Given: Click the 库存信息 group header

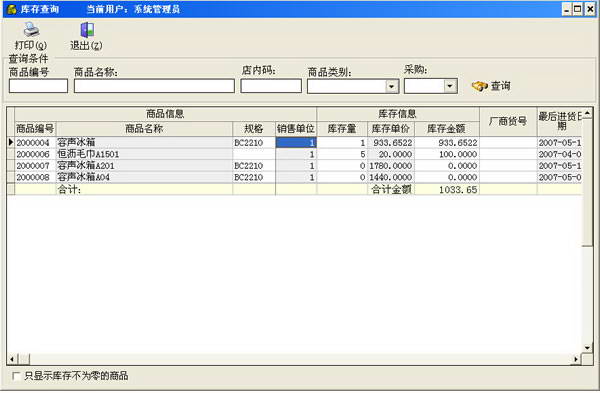Looking at the screenshot, I should [398, 114].
